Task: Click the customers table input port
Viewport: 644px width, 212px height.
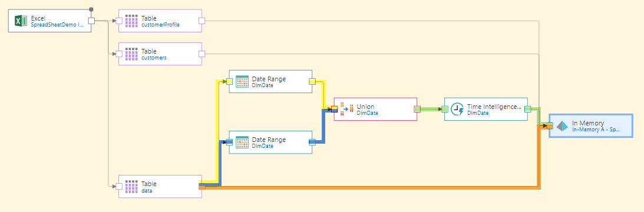Action: tap(119, 54)
